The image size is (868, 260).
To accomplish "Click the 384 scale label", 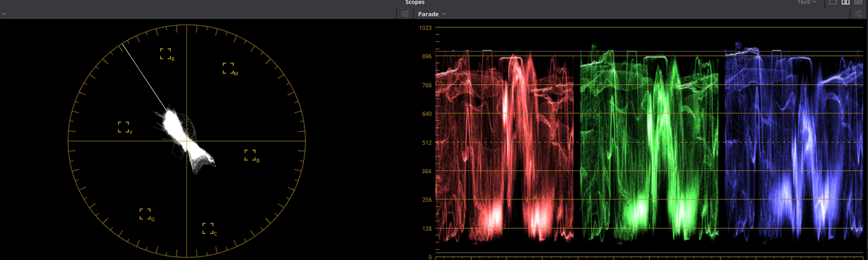I will pyautogui.click(x=427, y=171).
